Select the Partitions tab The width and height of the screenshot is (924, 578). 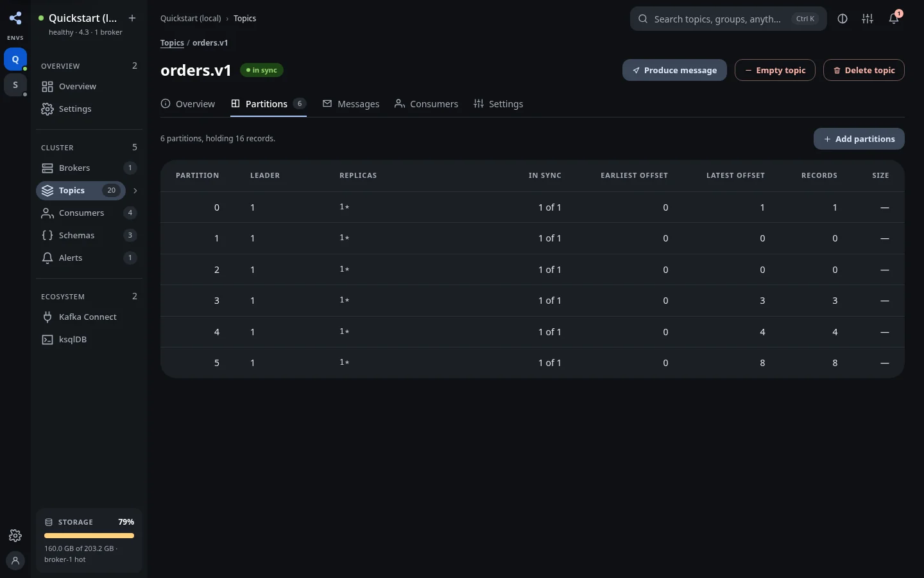click(x=269, y=104)
